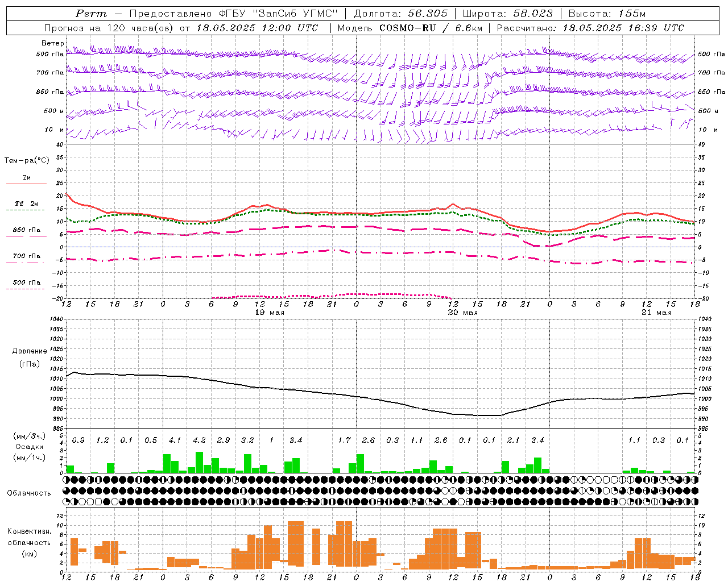Click the "(мм/1ч.)" hourly precipitation label

click(29, 458)
